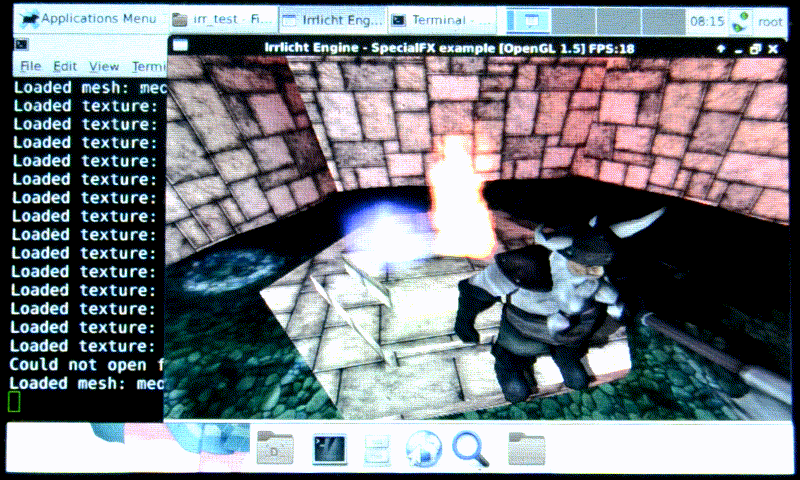This screenshot has height=480, width=800.
Task: Select the active first workspace
Action: coord(529,21)
